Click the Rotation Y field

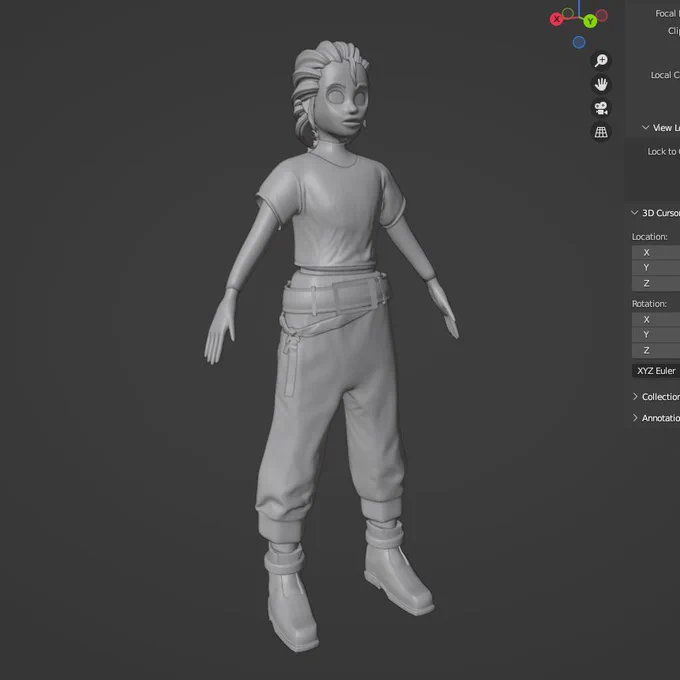coord(656,335)
